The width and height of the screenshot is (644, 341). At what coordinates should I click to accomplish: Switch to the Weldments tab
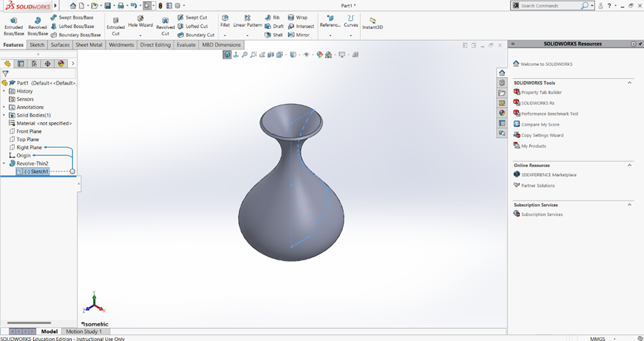click(x=121, y=45)
